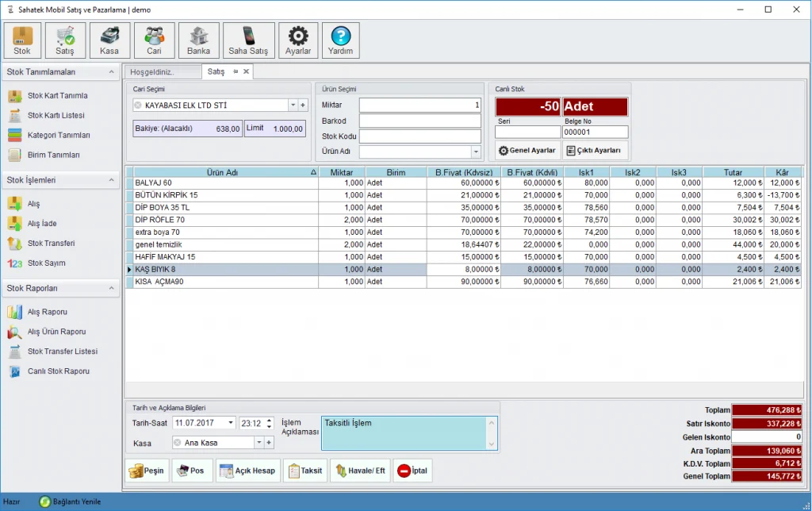
Task: Click Bağlantı Yenile refresh icon
Action: [46, 502]
